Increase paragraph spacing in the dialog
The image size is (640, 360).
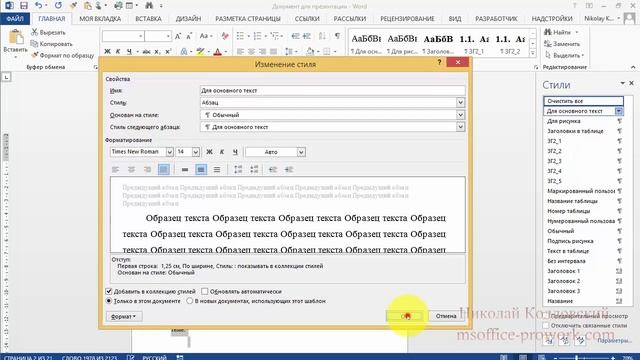coord(238,169)
